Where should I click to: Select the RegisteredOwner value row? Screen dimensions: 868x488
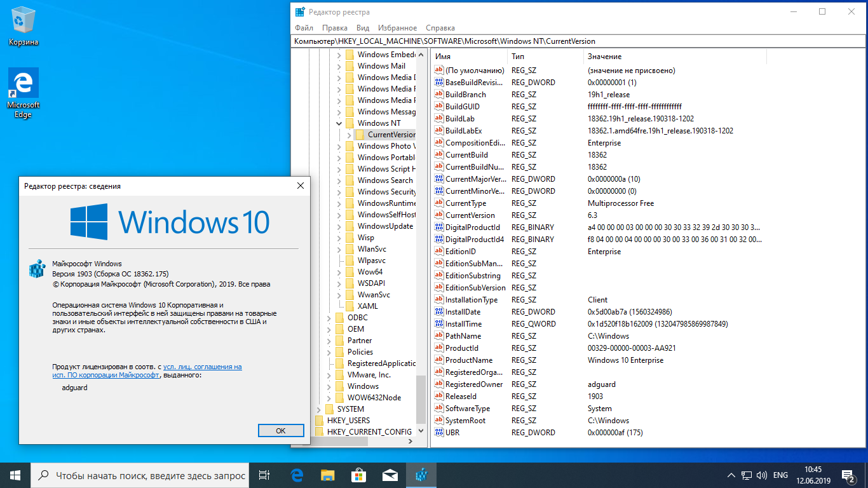pos(599,384)
